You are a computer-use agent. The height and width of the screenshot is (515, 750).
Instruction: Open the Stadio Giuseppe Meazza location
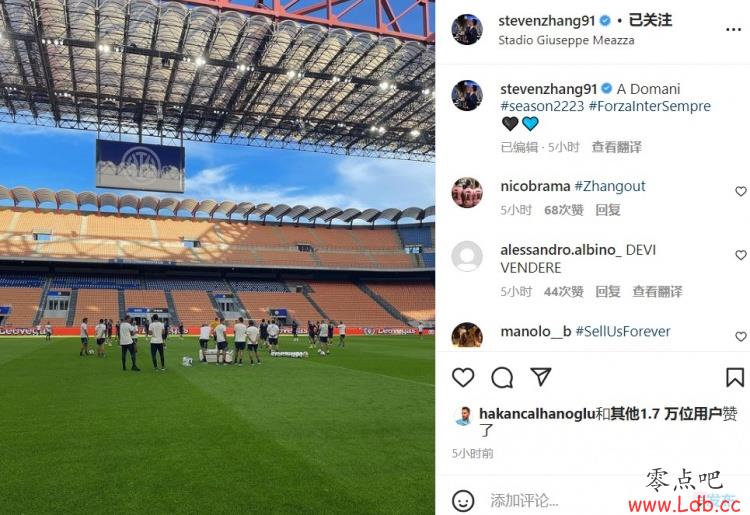click(566, 41)
